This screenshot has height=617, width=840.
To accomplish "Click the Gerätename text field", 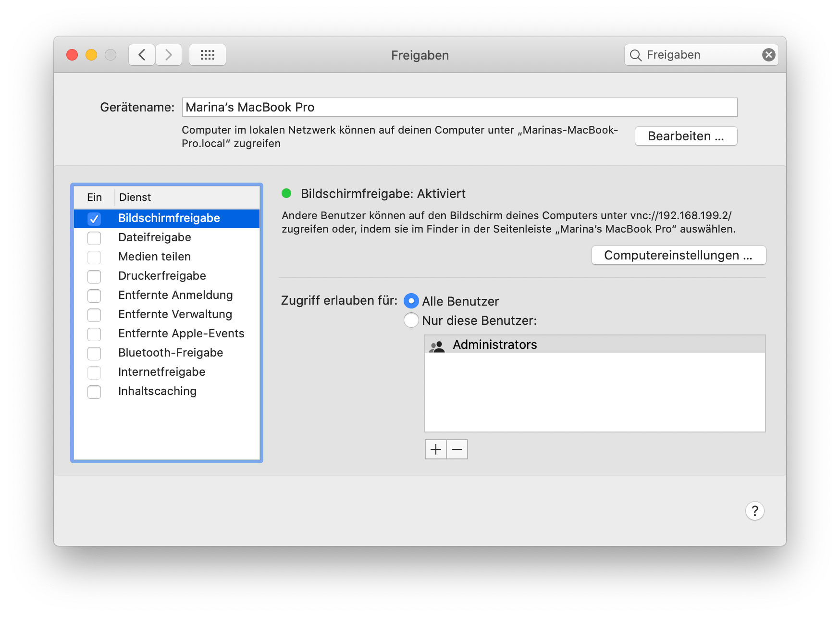I will (459, 107).
